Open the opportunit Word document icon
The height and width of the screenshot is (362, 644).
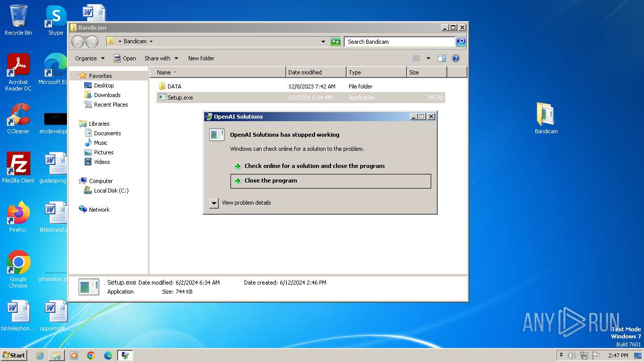(x=56, y=316)
